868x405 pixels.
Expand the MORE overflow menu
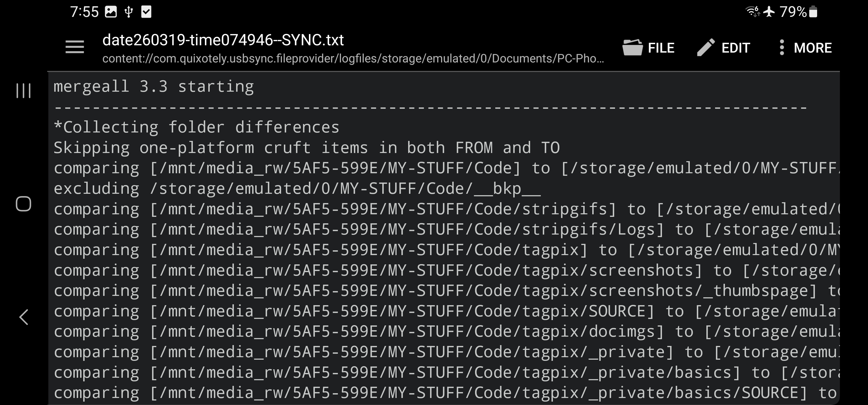click(805, 48)
